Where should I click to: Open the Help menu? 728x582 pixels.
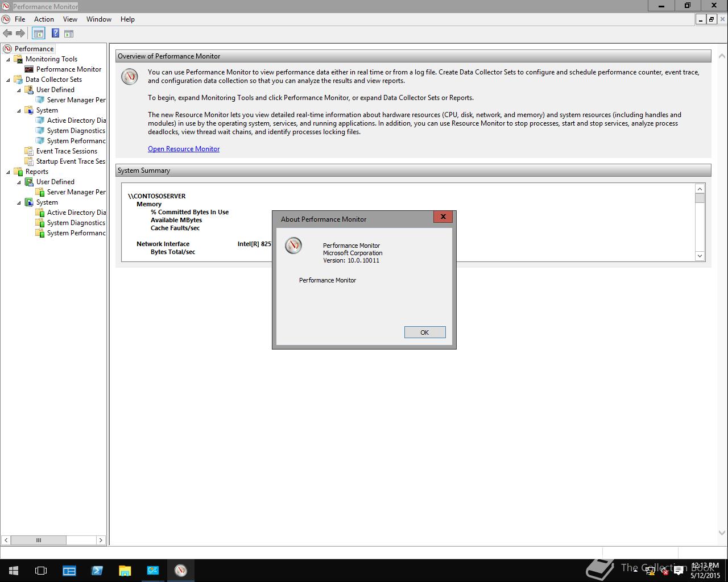tap(127, 19)
